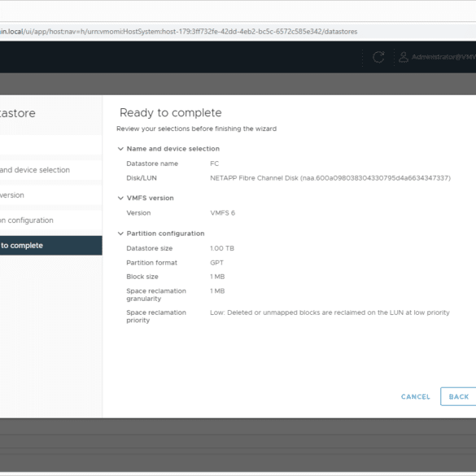Open the Administrator user menu
476x476 pixels.
pos(443,57)
